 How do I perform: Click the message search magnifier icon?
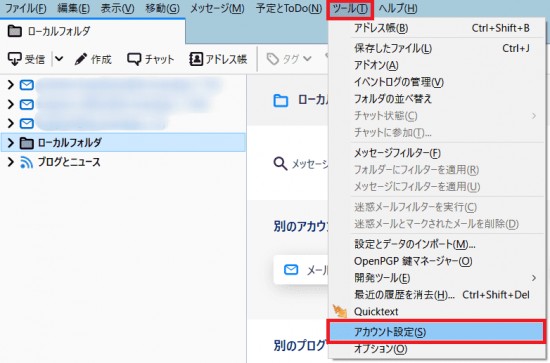pyautogui.click(x=280, y=164)
